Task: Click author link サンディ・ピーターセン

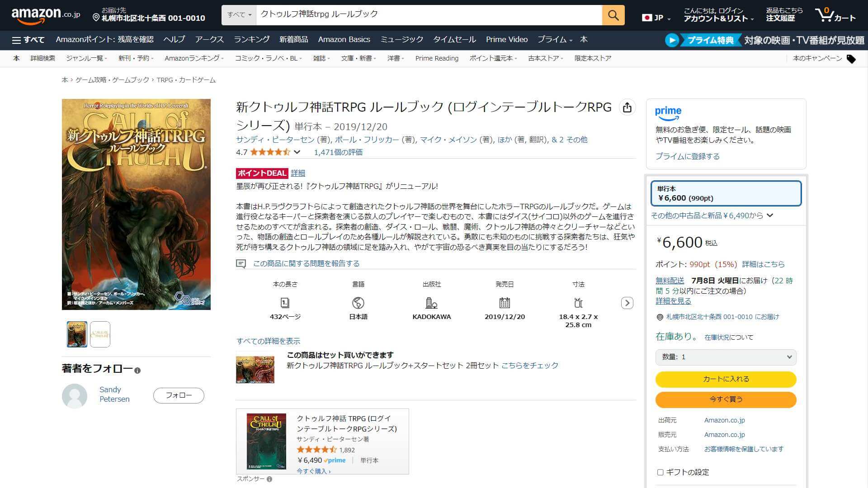Action: pos(275,140)
